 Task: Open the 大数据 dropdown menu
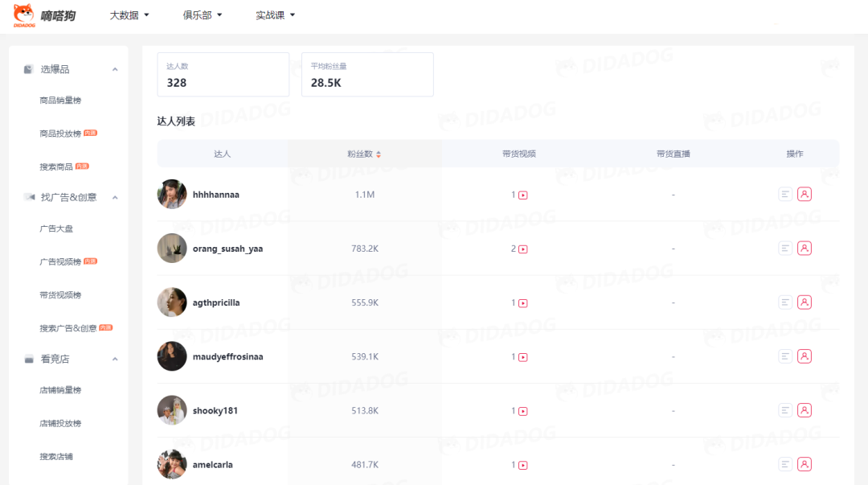129,15
